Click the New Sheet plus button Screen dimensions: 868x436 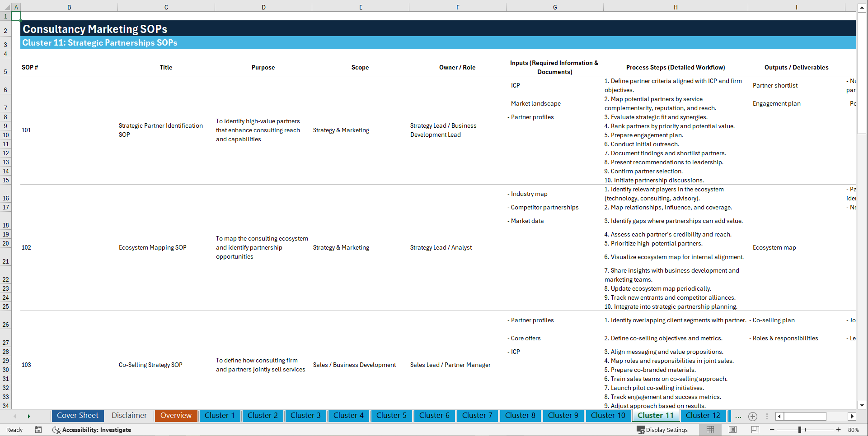point(753,416)
